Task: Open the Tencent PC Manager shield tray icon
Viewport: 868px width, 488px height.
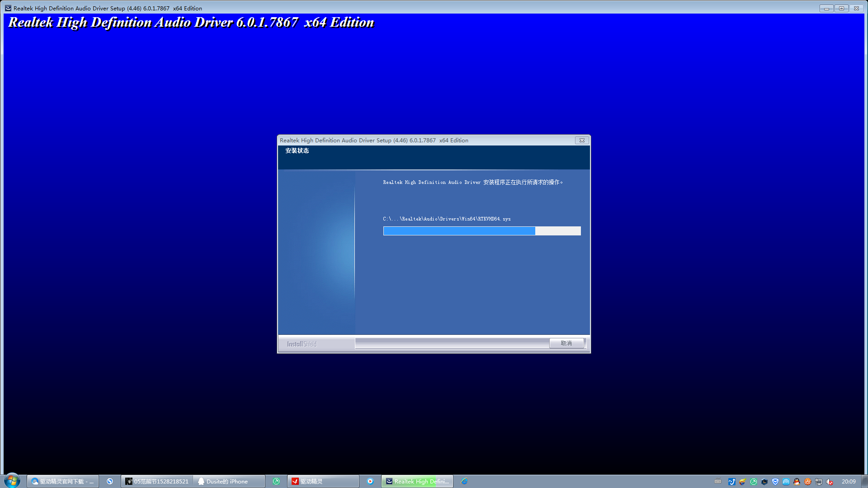Action: [x=775, y=482]
